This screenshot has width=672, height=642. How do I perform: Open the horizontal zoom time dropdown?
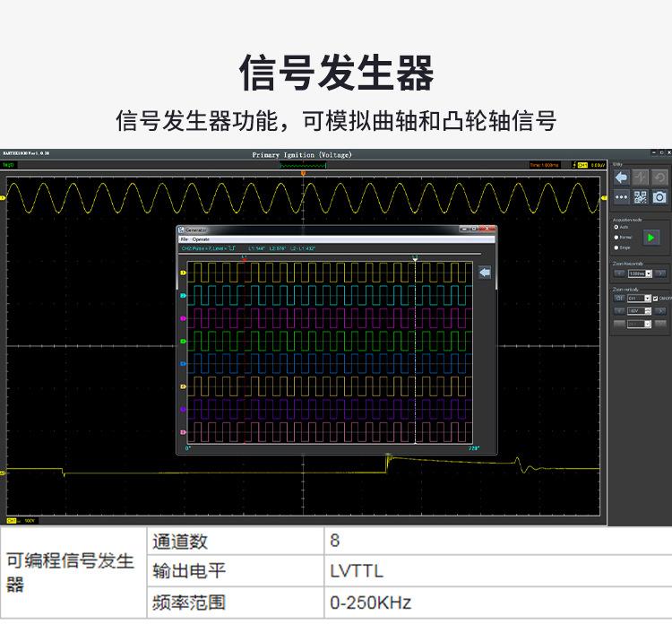click(x=640, y=273)
